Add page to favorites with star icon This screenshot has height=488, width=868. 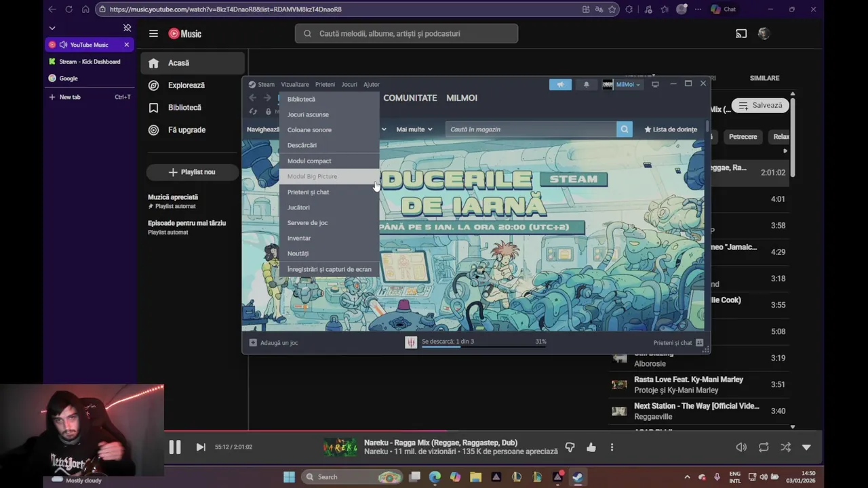pyautogui.click(x=612, y=9)
